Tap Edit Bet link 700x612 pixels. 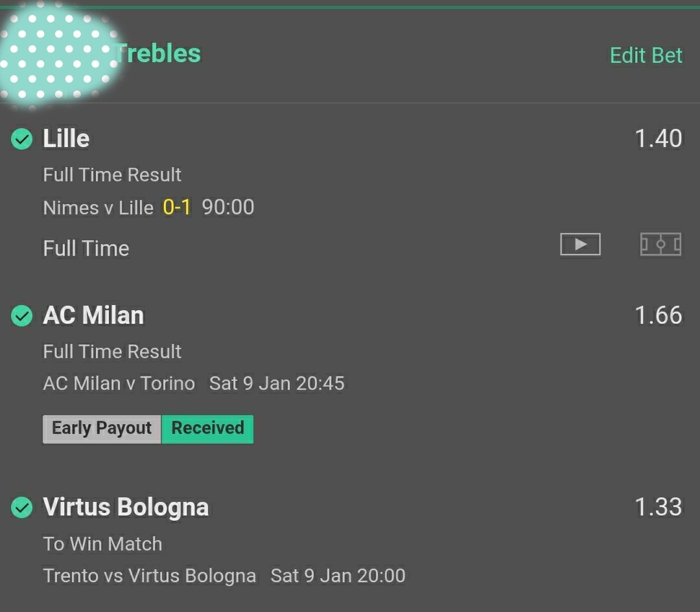pyautogui.click(x=646, y=55)
